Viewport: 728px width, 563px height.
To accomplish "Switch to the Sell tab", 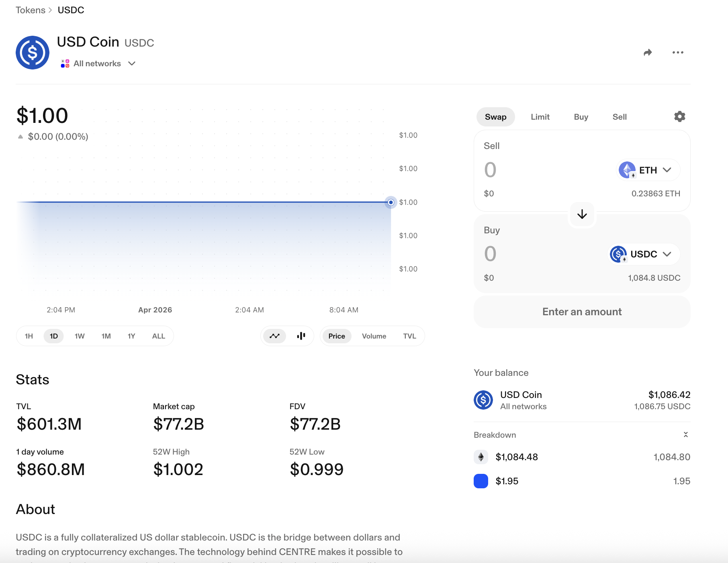I will tap(620, 117).
